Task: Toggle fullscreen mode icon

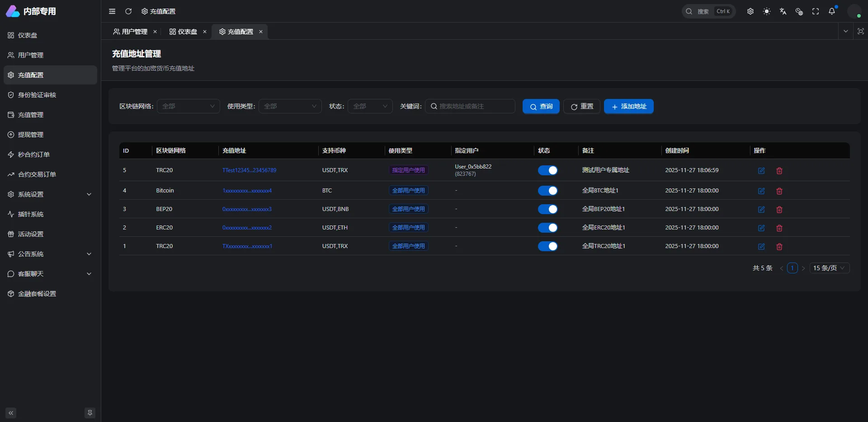Action: click(x=816, y=11)
